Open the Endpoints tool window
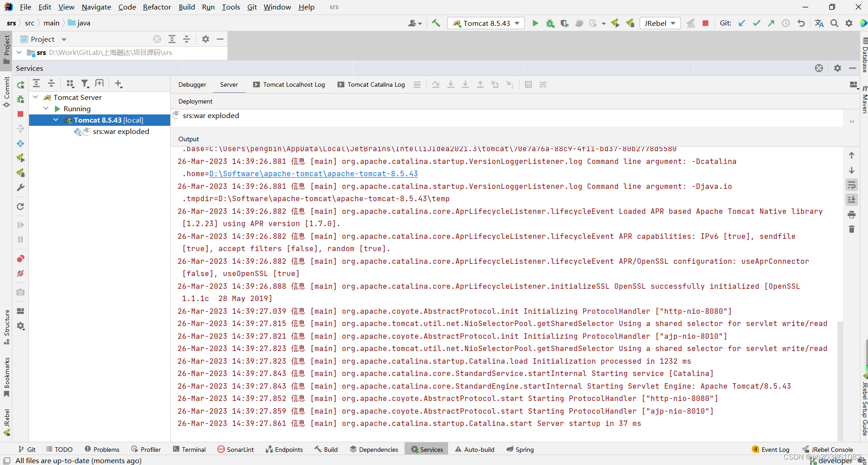 (x=284, y=449)
